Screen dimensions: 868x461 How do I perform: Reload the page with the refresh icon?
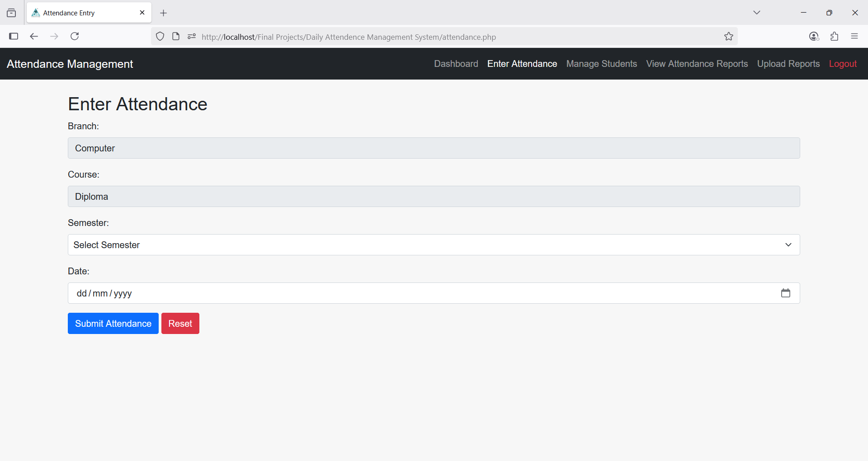75,37
